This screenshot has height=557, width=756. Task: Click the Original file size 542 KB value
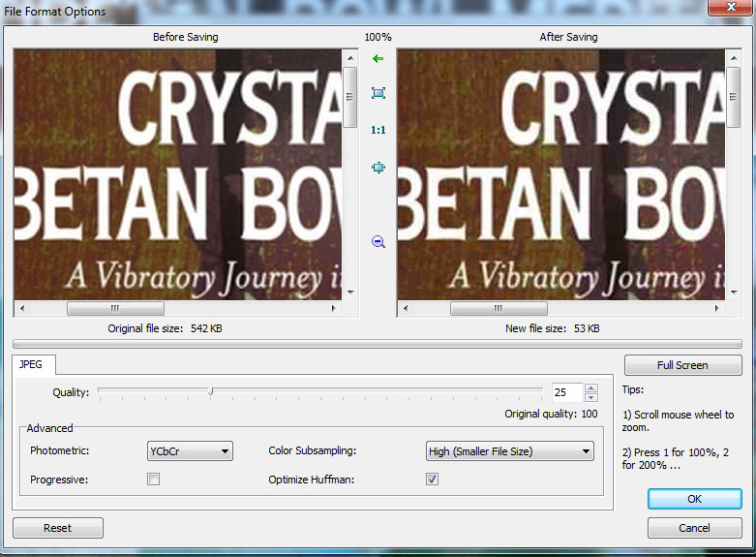click(206, 328)
